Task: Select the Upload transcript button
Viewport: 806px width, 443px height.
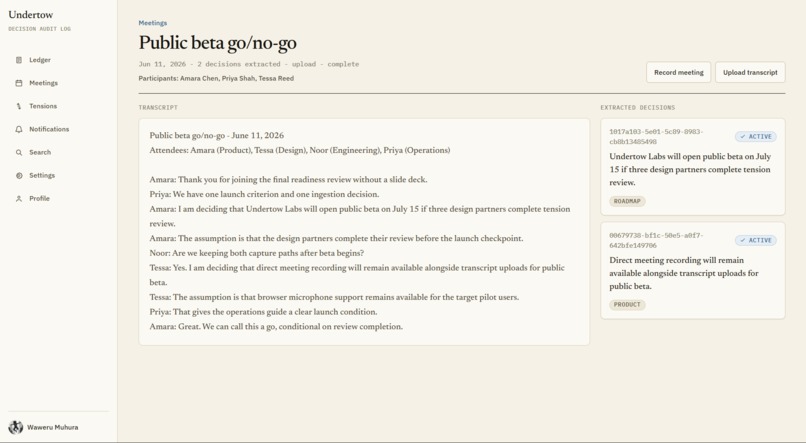Action: pos(750,72)
